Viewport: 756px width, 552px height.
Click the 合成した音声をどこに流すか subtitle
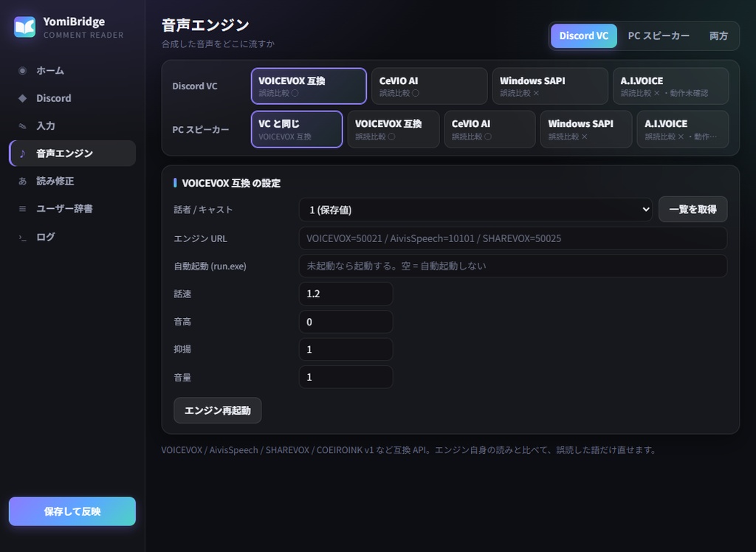pos(218,44)
